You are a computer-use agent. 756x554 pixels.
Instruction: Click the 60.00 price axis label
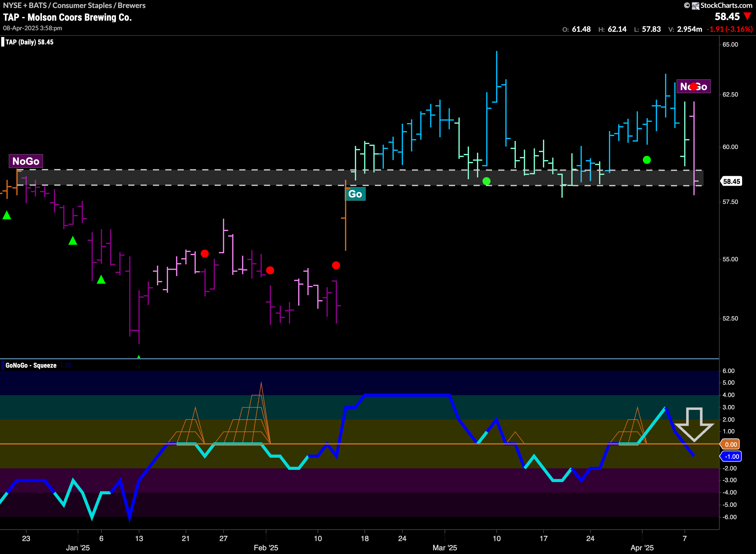pyautogui.click(x=730, y=147)
